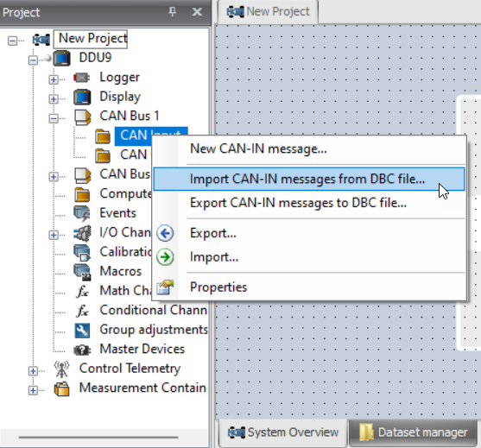Switch to the Dataset manager tab

pos(413,432)
